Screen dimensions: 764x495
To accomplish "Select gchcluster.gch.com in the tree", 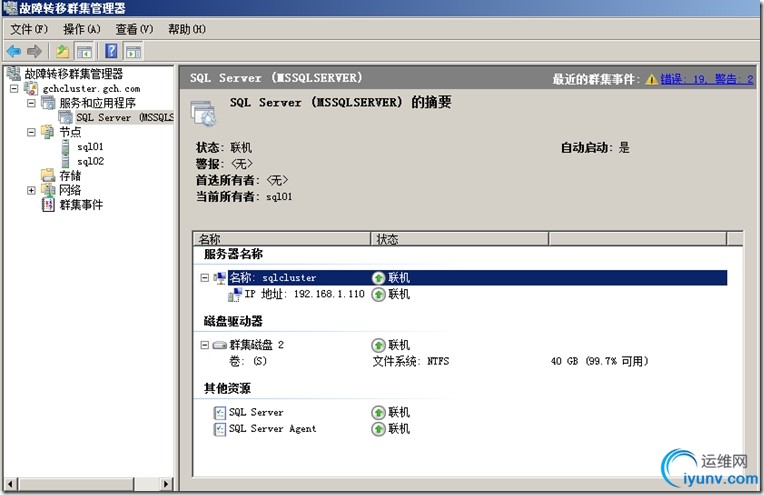I will tap(91, 89).
